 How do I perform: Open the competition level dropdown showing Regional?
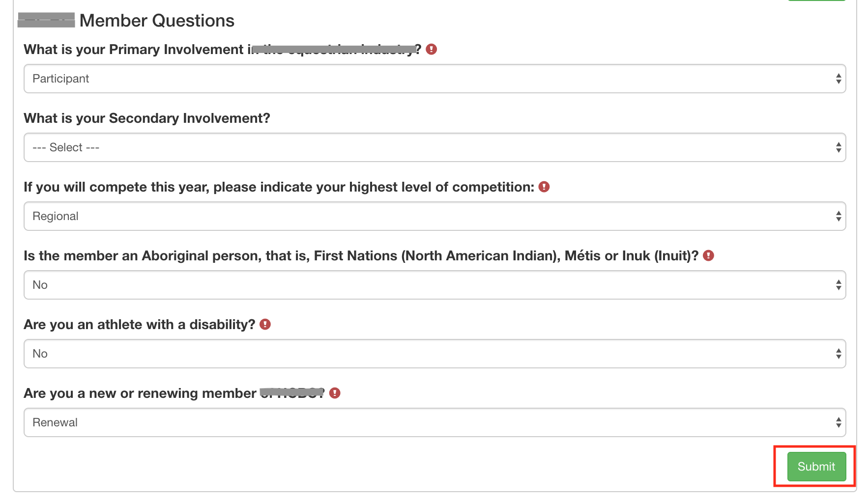[434, 216]
